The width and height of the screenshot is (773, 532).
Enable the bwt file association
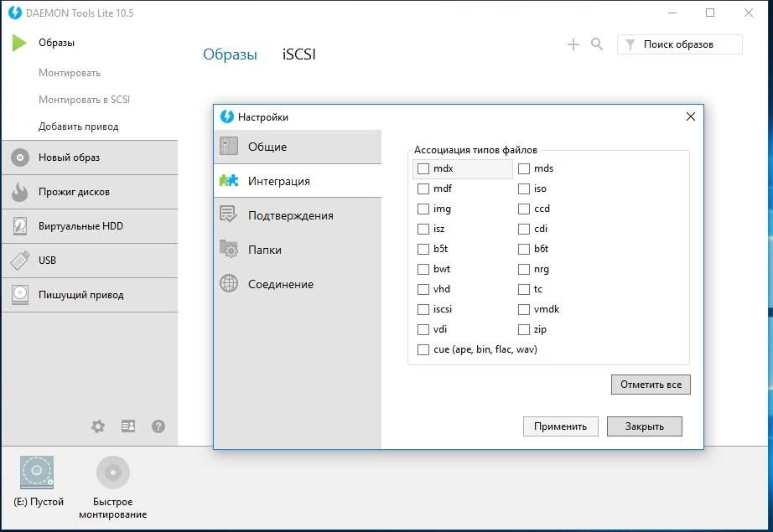423,270
